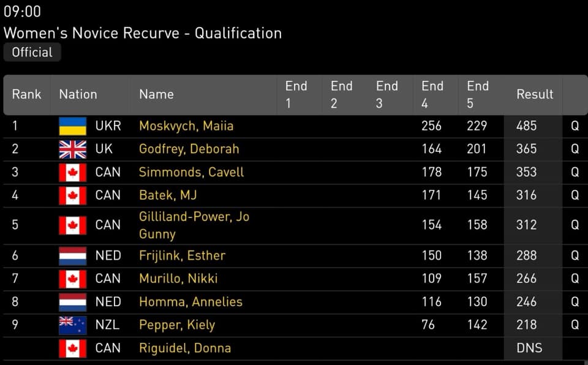Click the Canada flag beside Simmonds, Cavell
This screenshot has height=365, width=588.
72,172
